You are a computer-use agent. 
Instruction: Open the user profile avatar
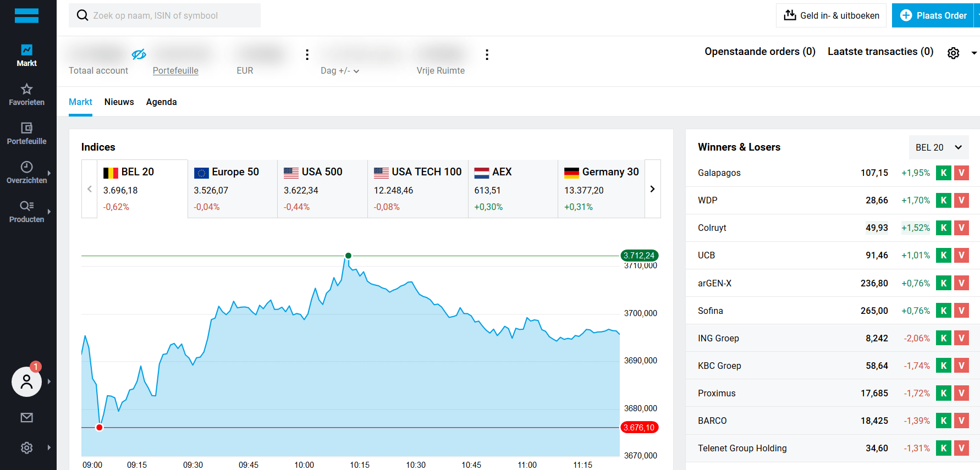(x=26, y=381)
